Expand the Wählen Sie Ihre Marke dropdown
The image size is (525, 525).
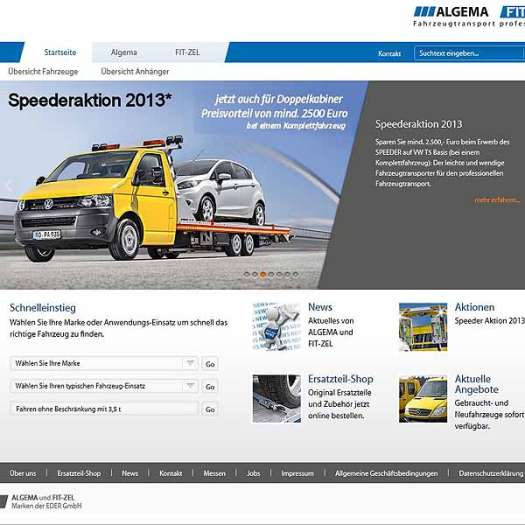(x=104, y=363)
